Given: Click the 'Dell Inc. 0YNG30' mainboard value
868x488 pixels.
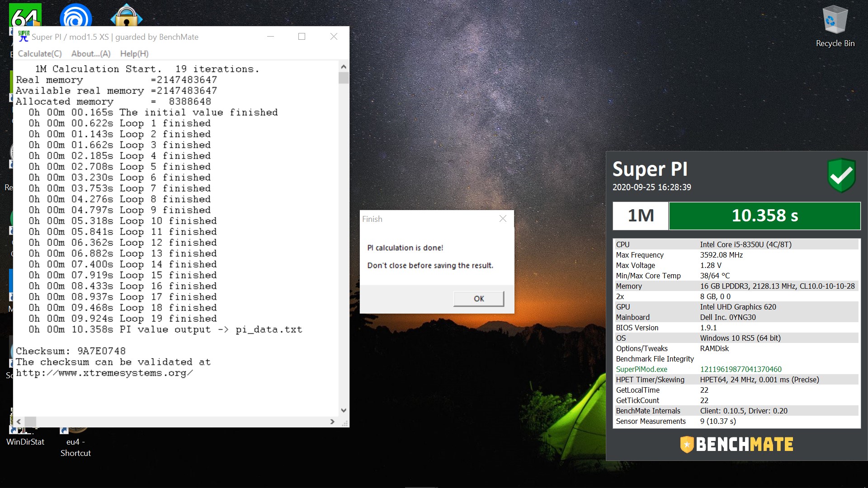Looking at the screenshot, I should pyautogui.click(x=728, y=317).
